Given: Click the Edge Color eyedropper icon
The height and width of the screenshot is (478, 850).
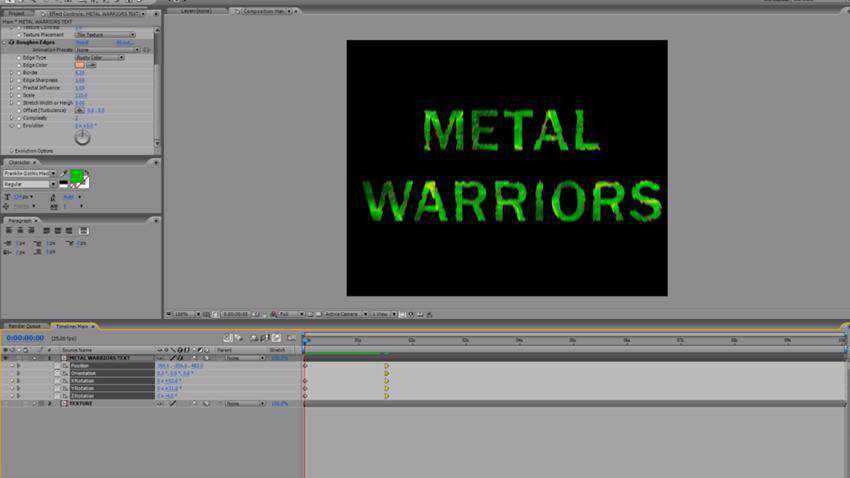Looking at the screenshot, I should pos(93,65).
